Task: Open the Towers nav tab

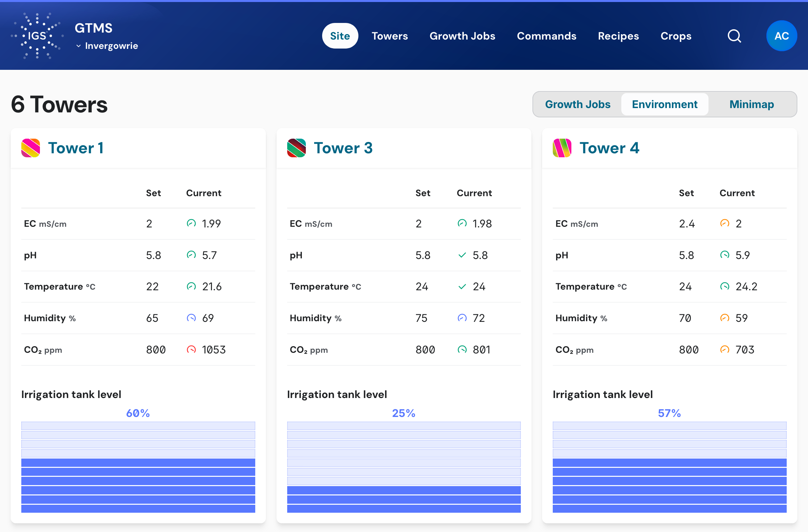Action: point(390,36)
